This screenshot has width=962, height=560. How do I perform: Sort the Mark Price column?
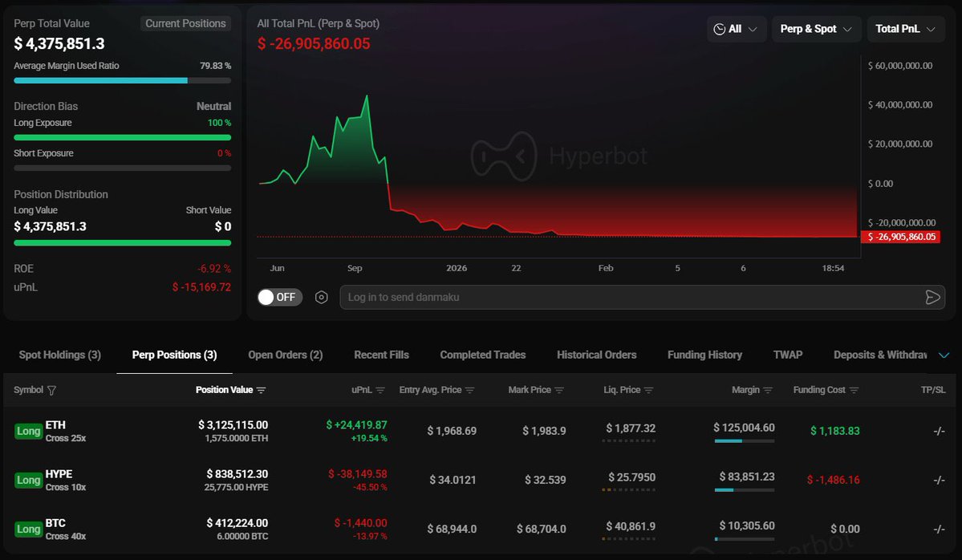559,391
